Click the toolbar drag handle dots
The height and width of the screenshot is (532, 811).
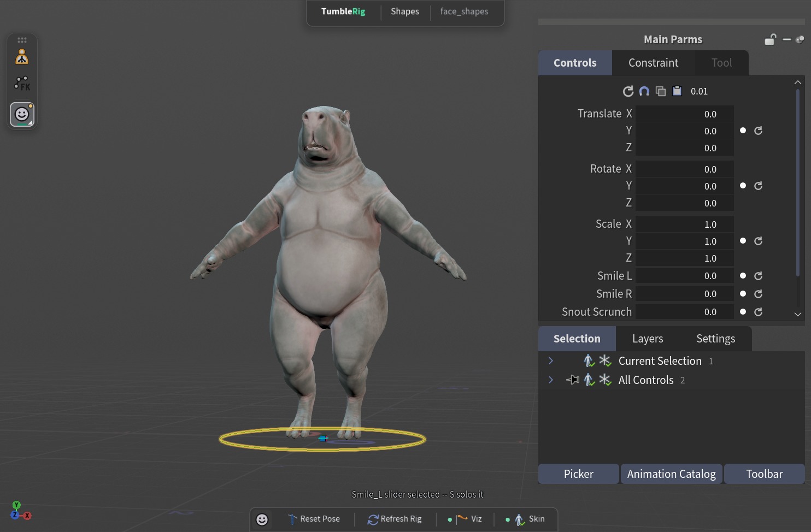(x=22, y=40)
